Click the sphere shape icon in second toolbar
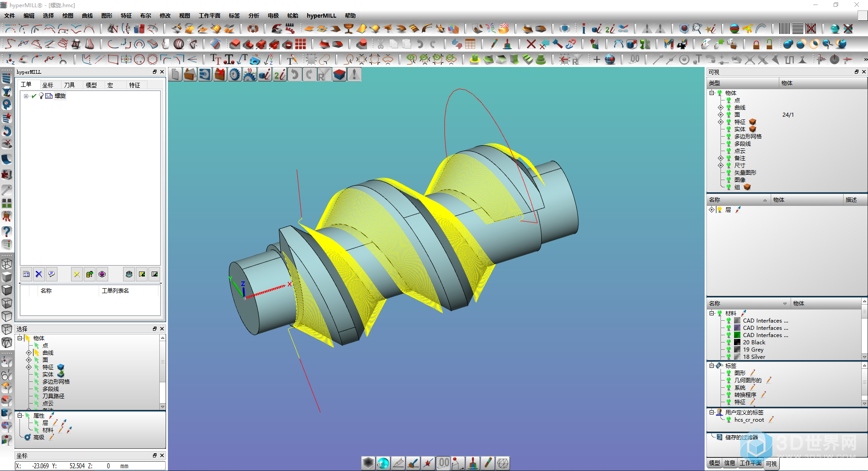 click(179, 44)
